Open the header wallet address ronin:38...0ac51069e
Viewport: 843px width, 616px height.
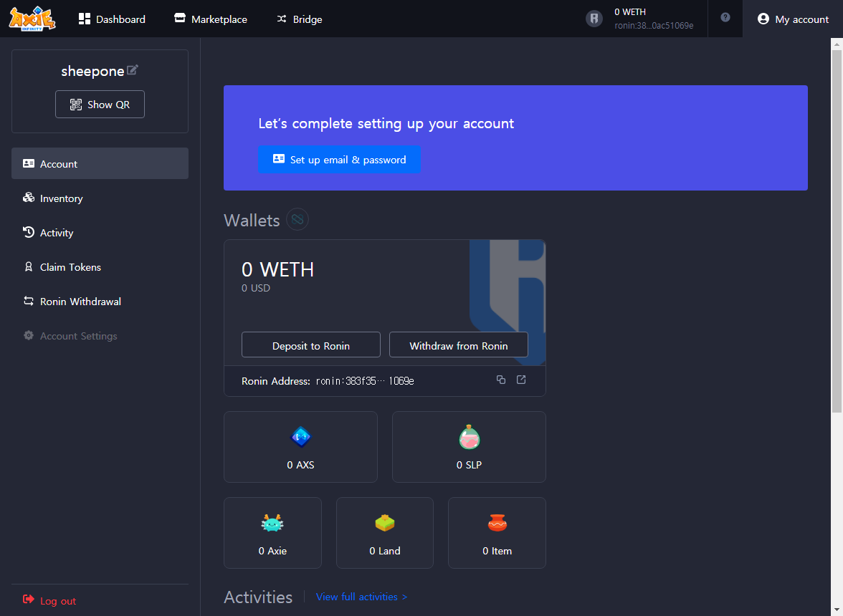tap(654, 25)
